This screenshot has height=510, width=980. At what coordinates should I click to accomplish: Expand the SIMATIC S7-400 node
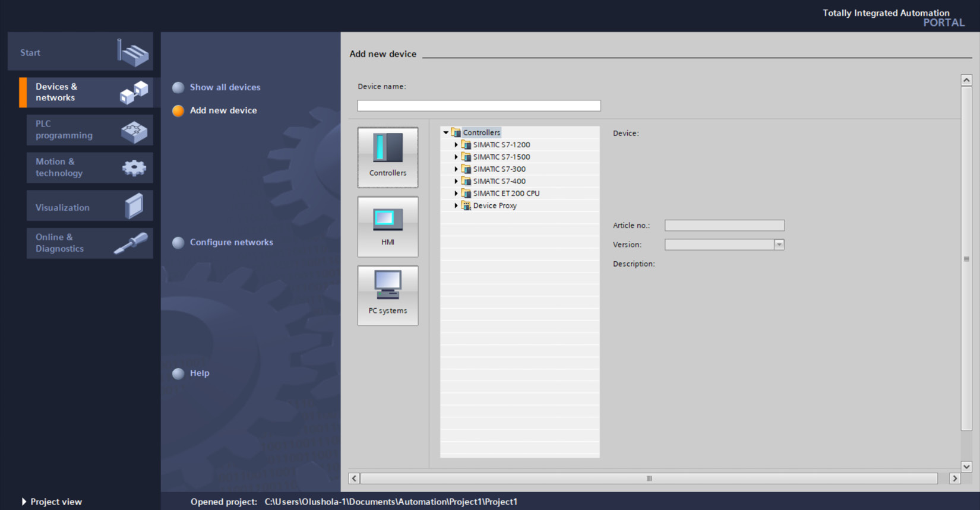(x=456, y=181)
